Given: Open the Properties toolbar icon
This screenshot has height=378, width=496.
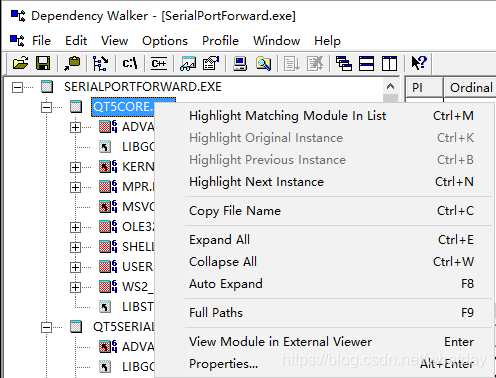Looking at the screenshot, I should (x=211, y=63).
